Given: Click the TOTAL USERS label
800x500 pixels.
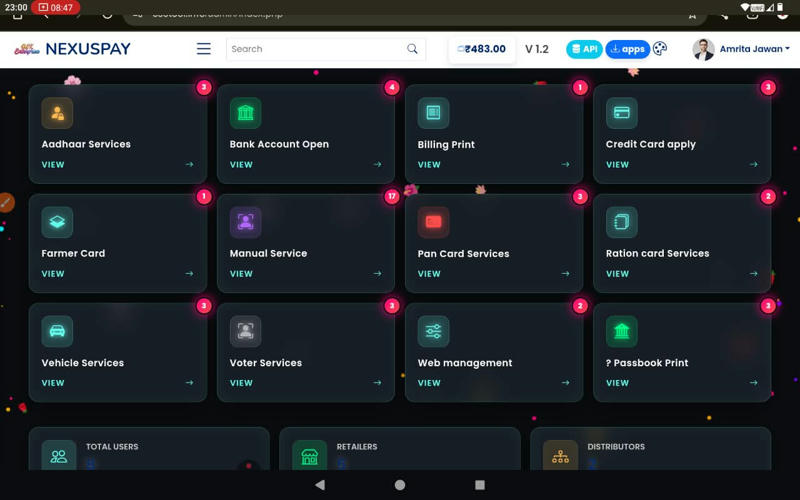Looking at the screenshot, I should click(112, 446).
